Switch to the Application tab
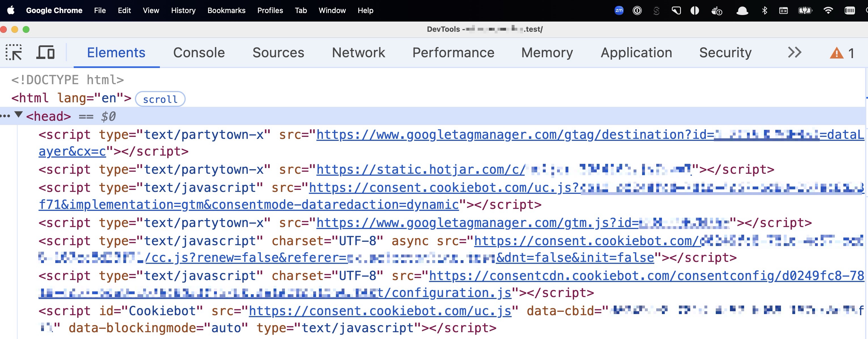Screen dimensions: 868x339 click(636, 52)
